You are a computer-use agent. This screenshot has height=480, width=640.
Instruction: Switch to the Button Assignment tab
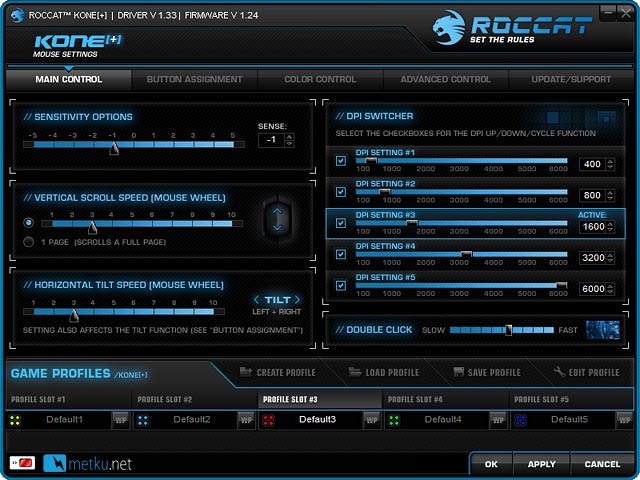click(x=194, y=79)
